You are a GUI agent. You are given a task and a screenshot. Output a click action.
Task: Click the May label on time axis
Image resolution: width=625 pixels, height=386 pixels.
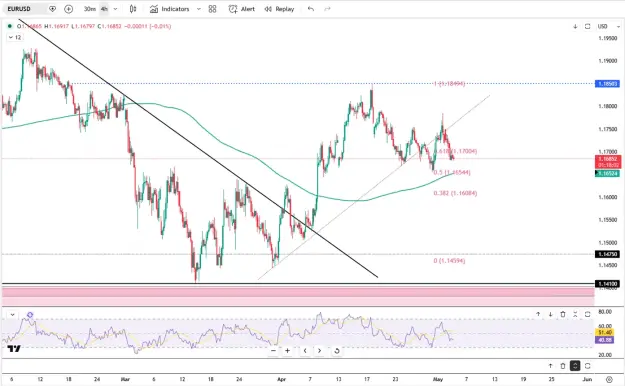438,379
